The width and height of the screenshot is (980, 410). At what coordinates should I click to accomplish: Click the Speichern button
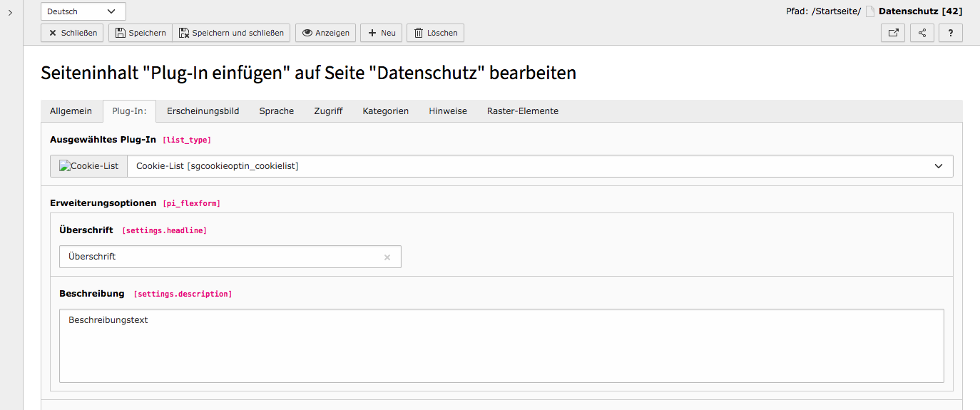141,33
